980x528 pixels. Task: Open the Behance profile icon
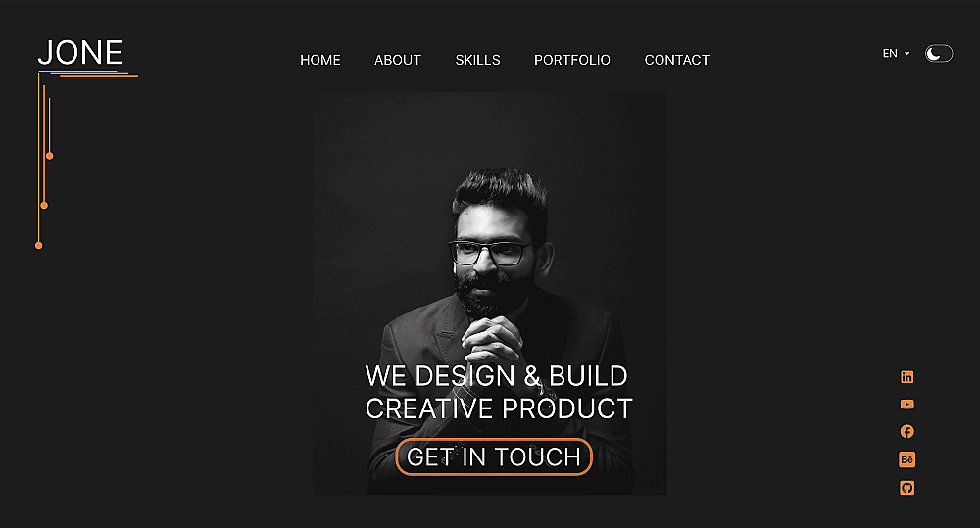coord(906,459)
